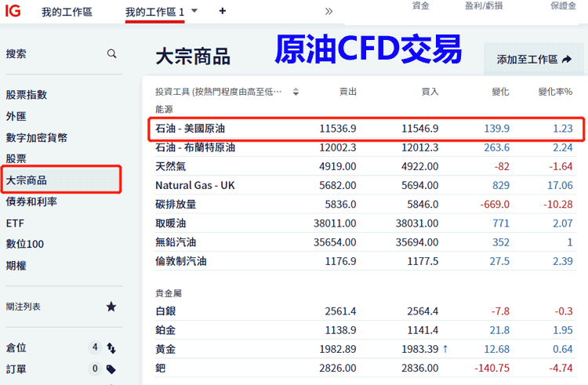Viewport: 588px width, 385px height.
Task: Click the IG logo
Action: coord(13,11)
